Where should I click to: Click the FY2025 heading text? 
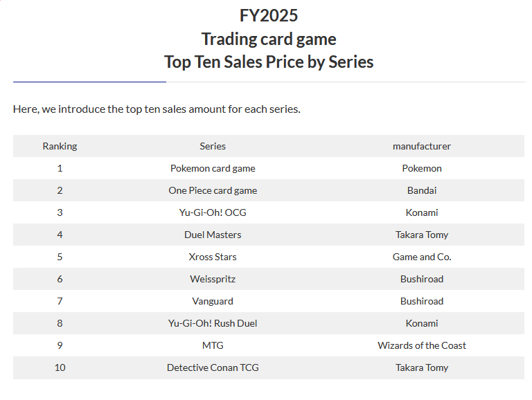pyautogui.click(x=269, y=16)
